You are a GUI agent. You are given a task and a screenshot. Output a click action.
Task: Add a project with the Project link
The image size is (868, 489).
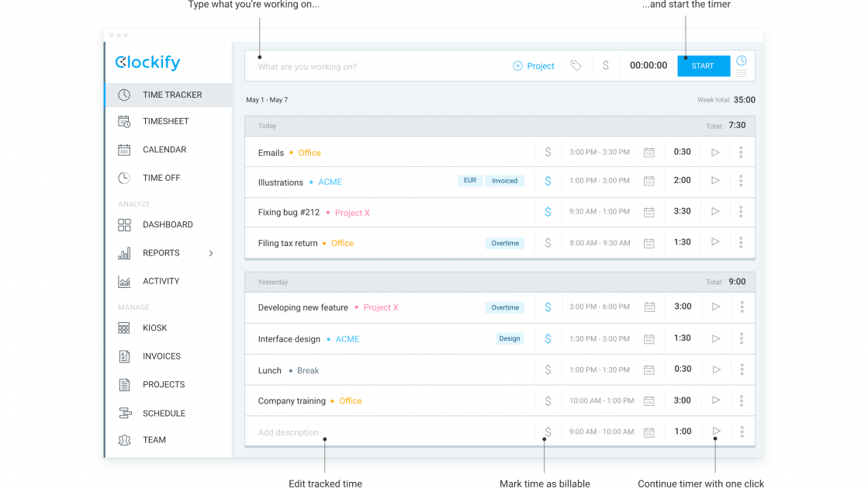click(533, 66)
